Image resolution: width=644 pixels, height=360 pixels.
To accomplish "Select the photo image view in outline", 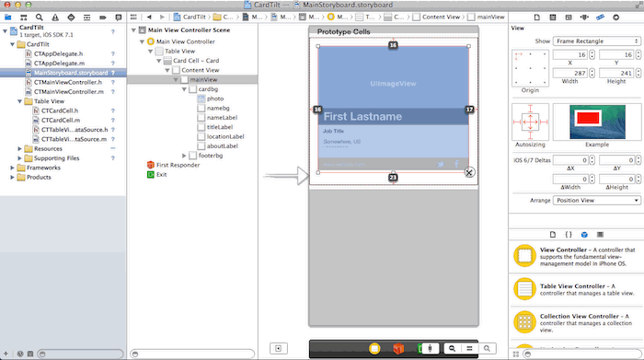I will (214, 99).
